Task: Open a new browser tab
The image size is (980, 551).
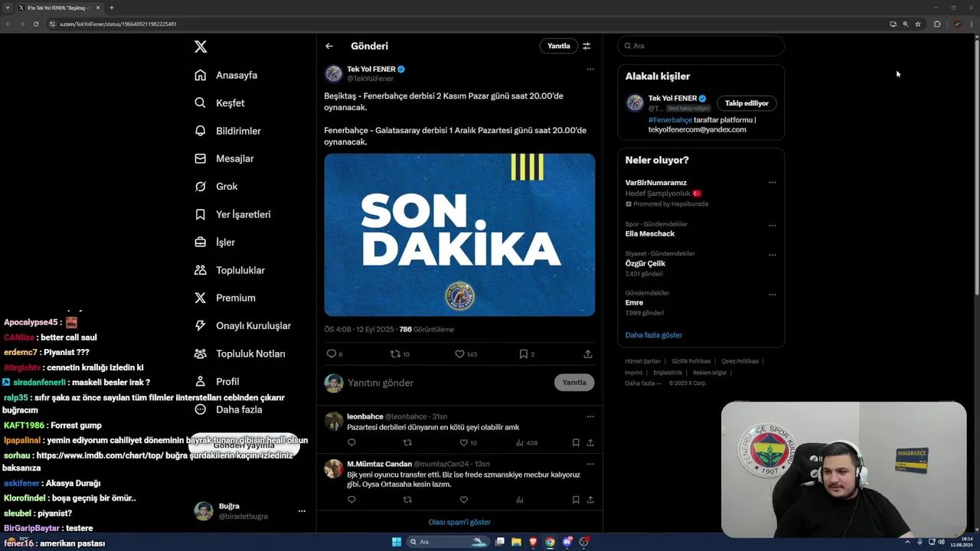Action: pyautogui.click(x=112, y=8)
